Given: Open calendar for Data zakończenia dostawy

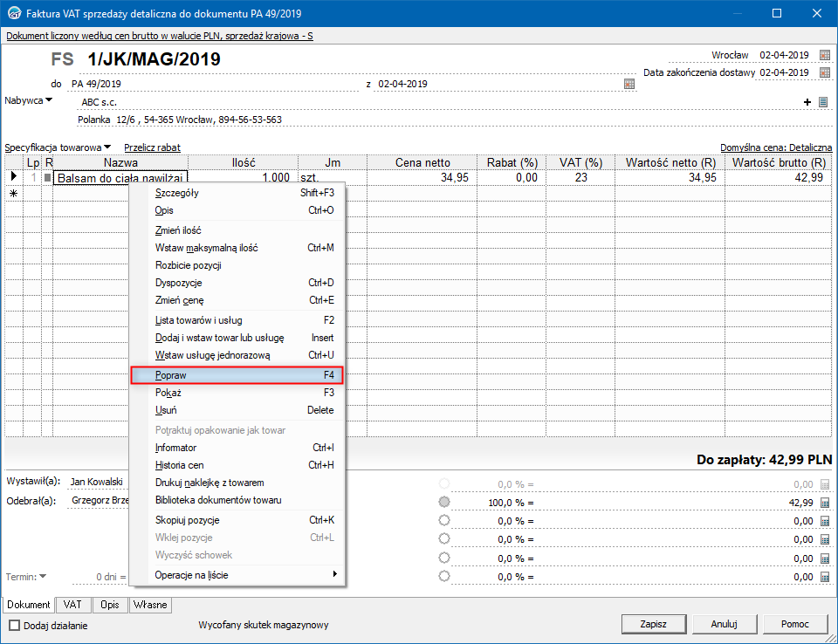Looking at the screenshot, I should pyautogui.click(x=825, y=72).
